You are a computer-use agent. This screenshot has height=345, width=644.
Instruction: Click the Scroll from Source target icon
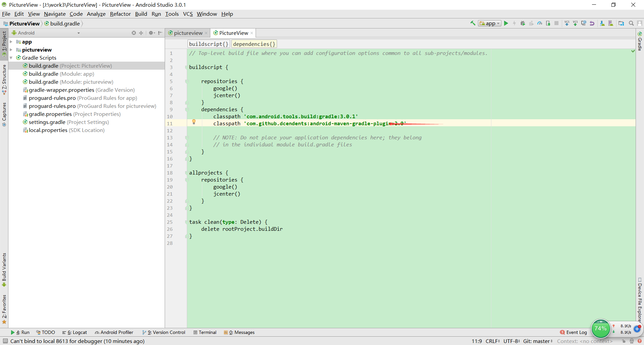pyautogui.click(x=134, y=33)
